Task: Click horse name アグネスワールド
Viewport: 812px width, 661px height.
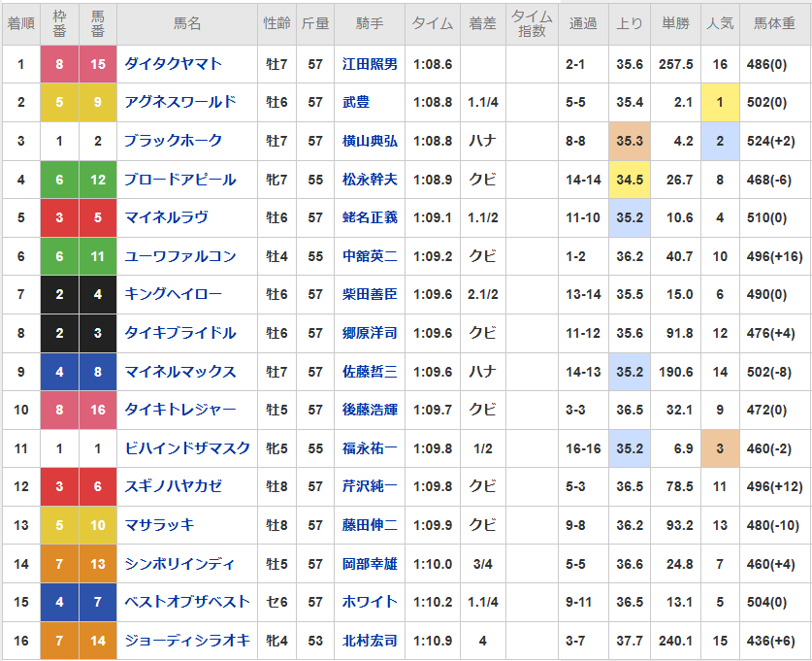Action: [x=180, y=102]
